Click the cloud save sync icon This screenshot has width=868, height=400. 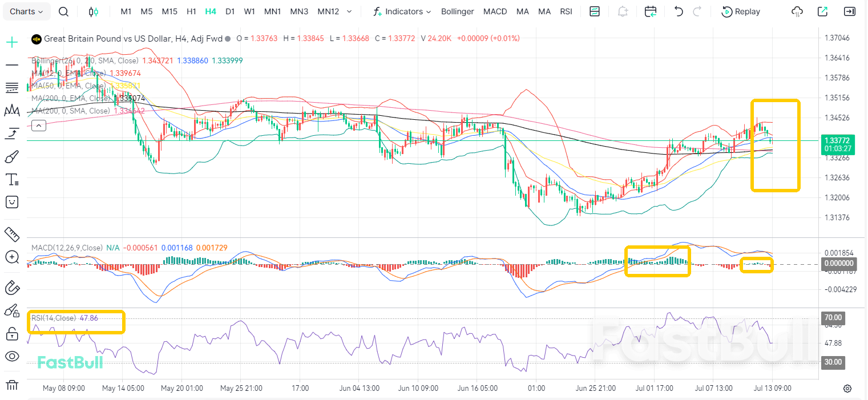(797, 11)
